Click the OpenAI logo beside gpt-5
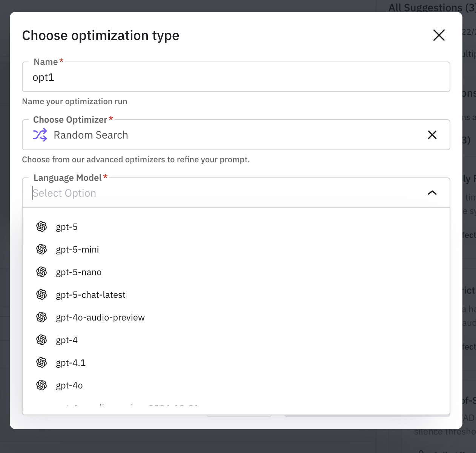 41,226
